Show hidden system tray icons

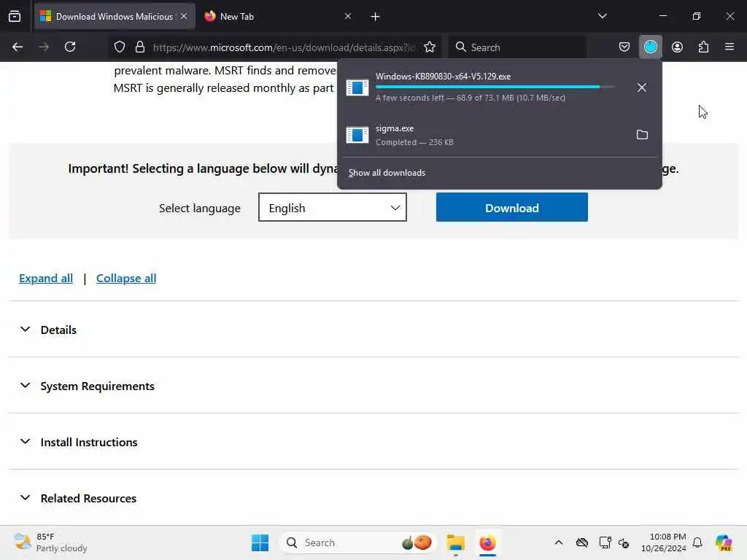pos(559,542)
